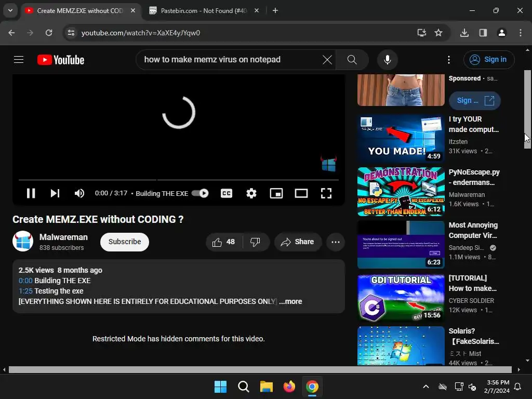The width and height of the screenshot is (532, 399).
Task: Jump to 0:00 Building THE EXE timestamp
Action: [x=25, y=281]
